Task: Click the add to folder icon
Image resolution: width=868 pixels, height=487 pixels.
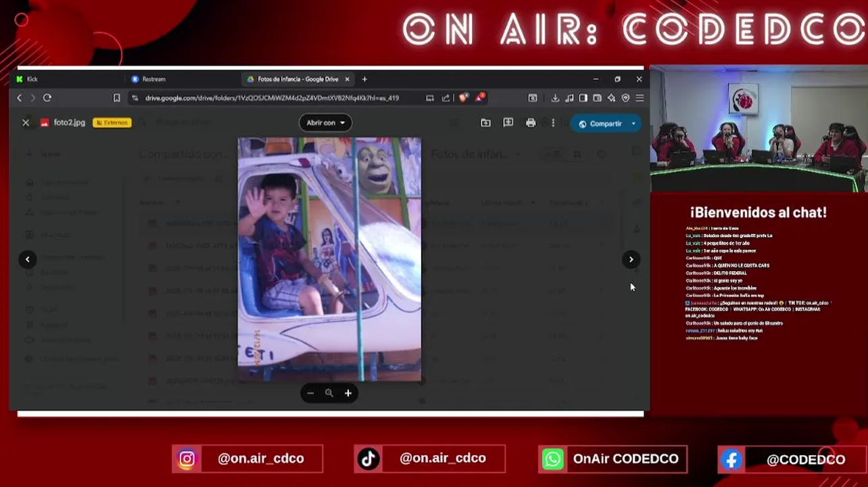Action: (x=485, y=123)
